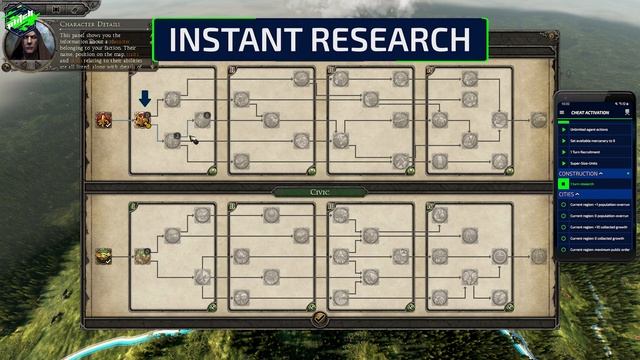This screenshot has width=640, height=360.
Task: Select the Civic section header
Action: (320, 192)
